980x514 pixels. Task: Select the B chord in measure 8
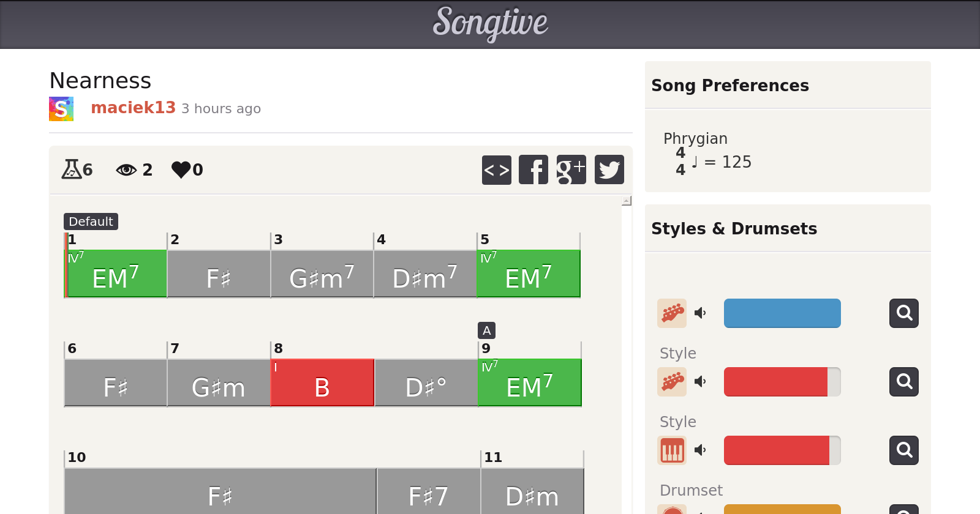click(322, 383)
